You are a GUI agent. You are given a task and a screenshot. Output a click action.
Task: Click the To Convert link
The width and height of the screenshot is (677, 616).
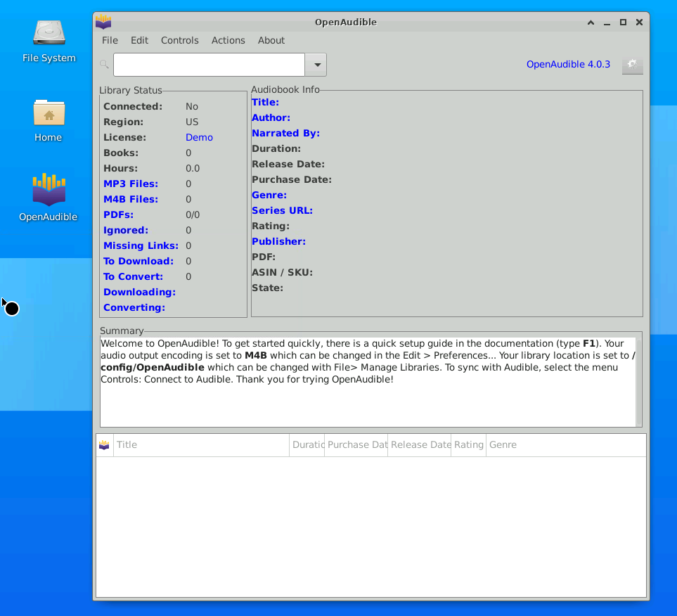pos(133,276)
